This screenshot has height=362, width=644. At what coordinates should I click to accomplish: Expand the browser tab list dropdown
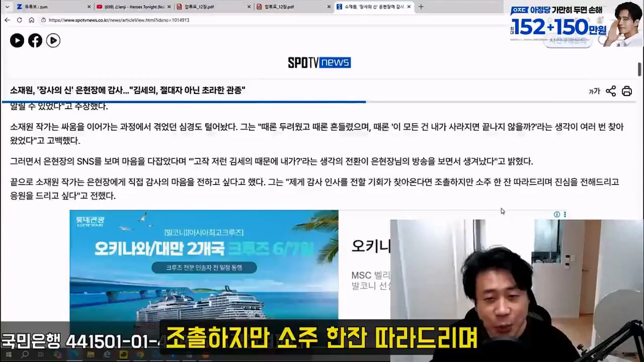[7, 7]
